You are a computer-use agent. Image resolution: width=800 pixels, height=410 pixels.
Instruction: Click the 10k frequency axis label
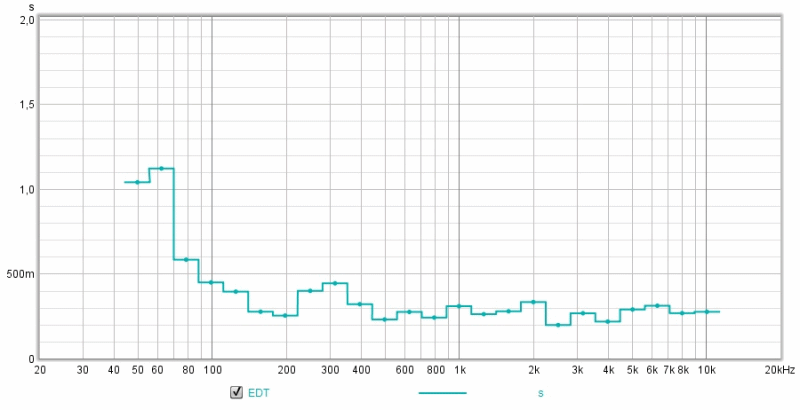point(707,370)
